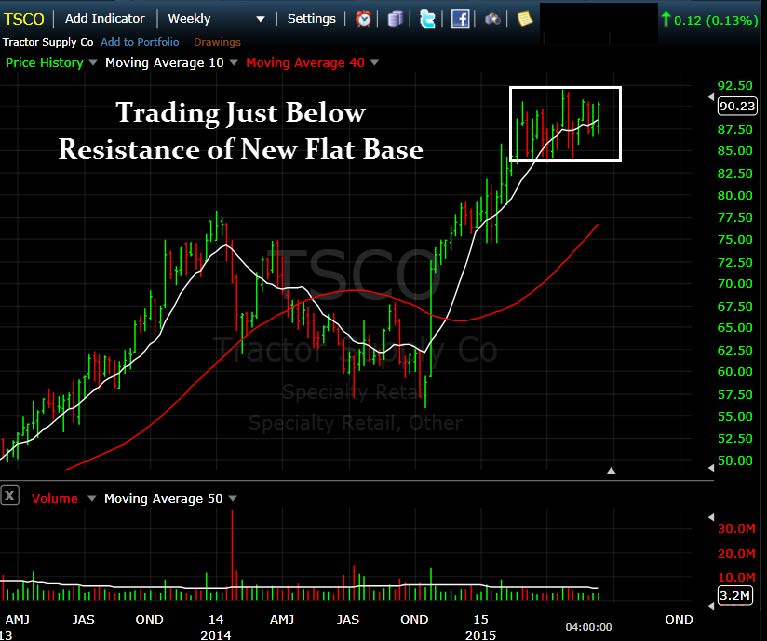Expand Moving Average 10 dropdown arrow
The width and height of the screenshot is (767, 641).
coord(234,62)
